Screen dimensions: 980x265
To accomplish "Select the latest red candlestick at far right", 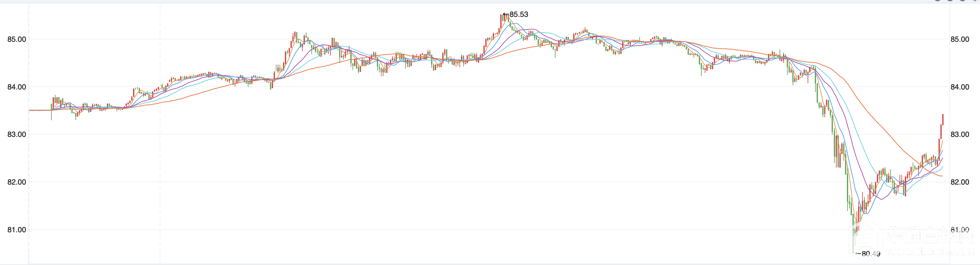I will click(943, 120).
